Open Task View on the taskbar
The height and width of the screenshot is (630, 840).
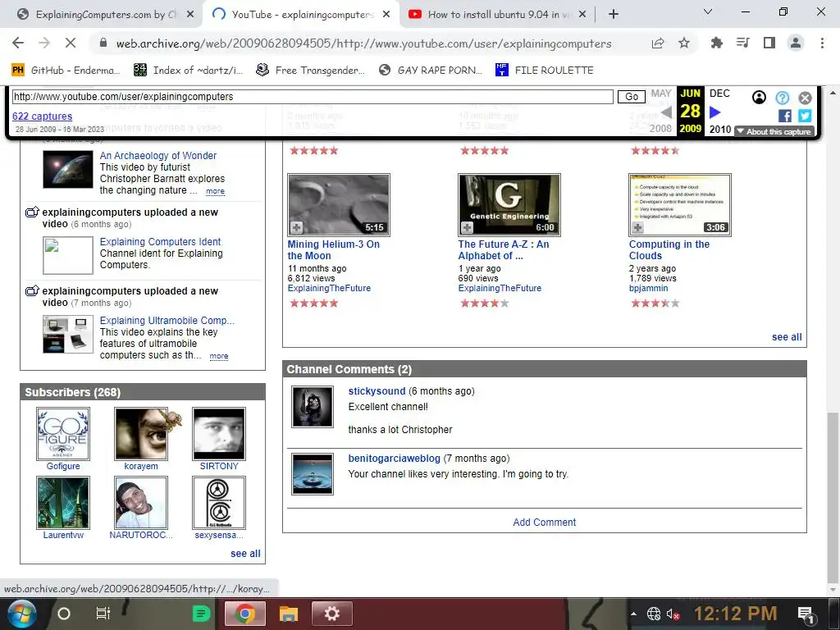click(103, 614)
